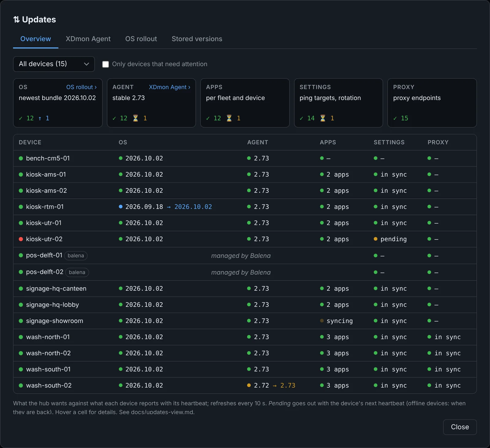Image resolution: width=490 pixels, height=448 pixels.
Task: Follow the XDmon Agent link in AGENT card
Action: pos(170,87)
